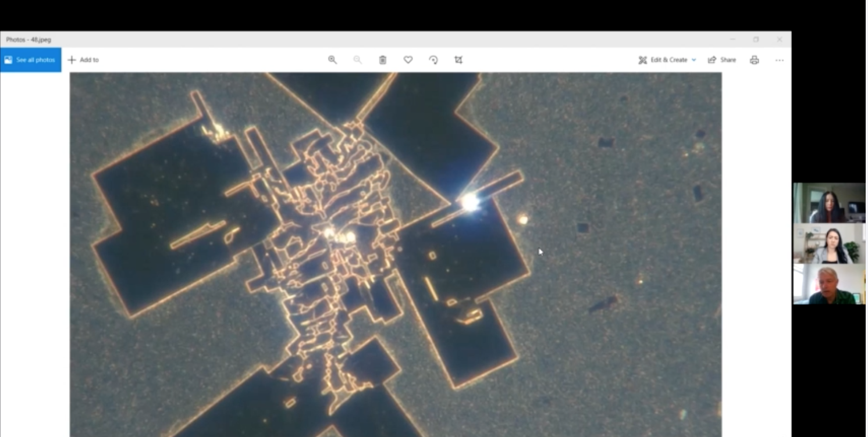Maximize the Photos window
Viewport: 868px width, 437px height.
pyautogui.click(x=756, y=40)
